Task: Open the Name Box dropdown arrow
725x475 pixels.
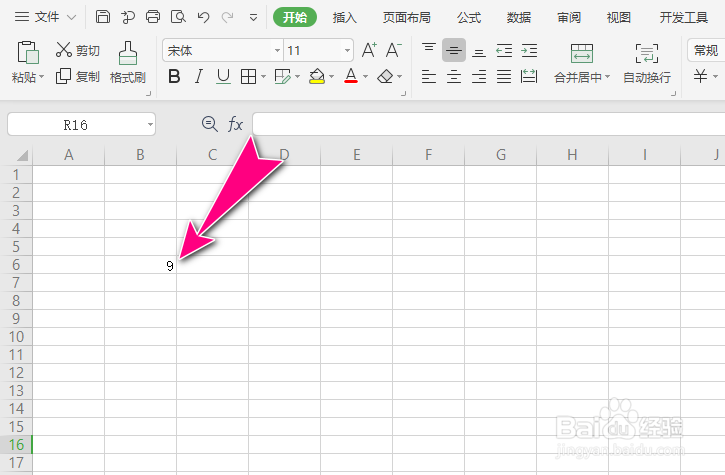Action: tap(150, 124)
